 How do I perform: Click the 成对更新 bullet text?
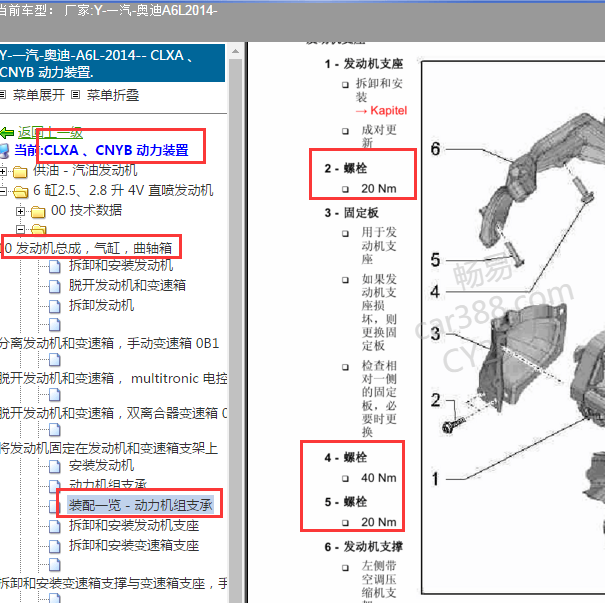coord(379,136)
